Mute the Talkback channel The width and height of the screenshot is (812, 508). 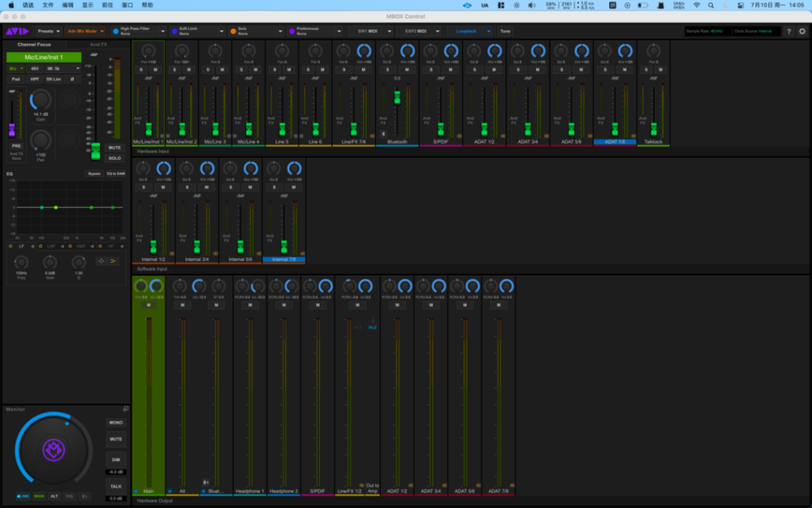click(660, 70)
